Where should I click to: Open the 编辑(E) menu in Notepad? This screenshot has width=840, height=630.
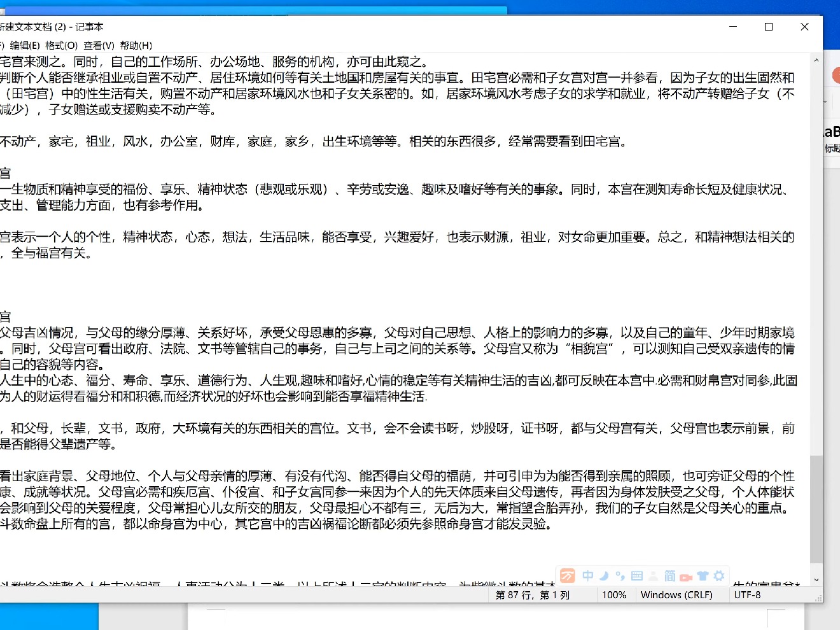pos(25,45)
